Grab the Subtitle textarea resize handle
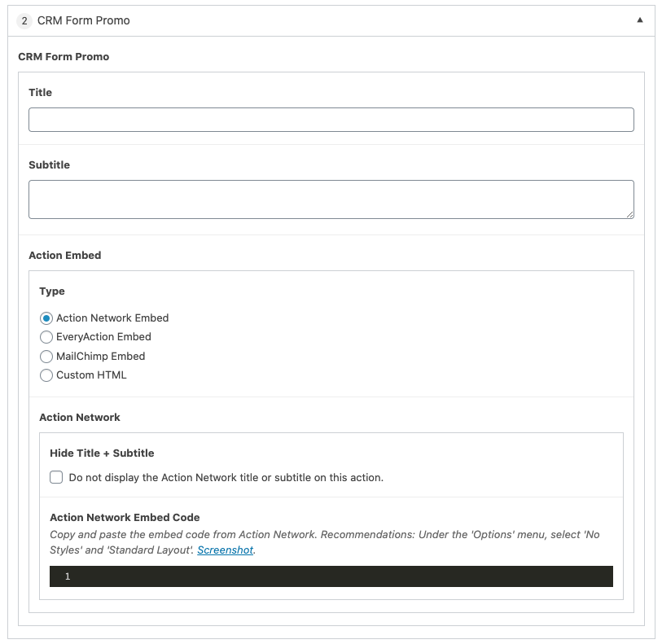The height and width of the screenshot is (644, 662). click(x=629, y=214)
